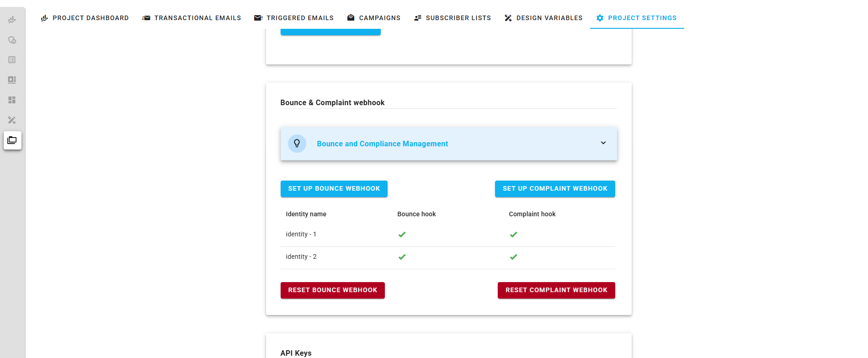Click the Complaint hook column header
The height and width of the screenshot is (358, 868).
point(532,214)
